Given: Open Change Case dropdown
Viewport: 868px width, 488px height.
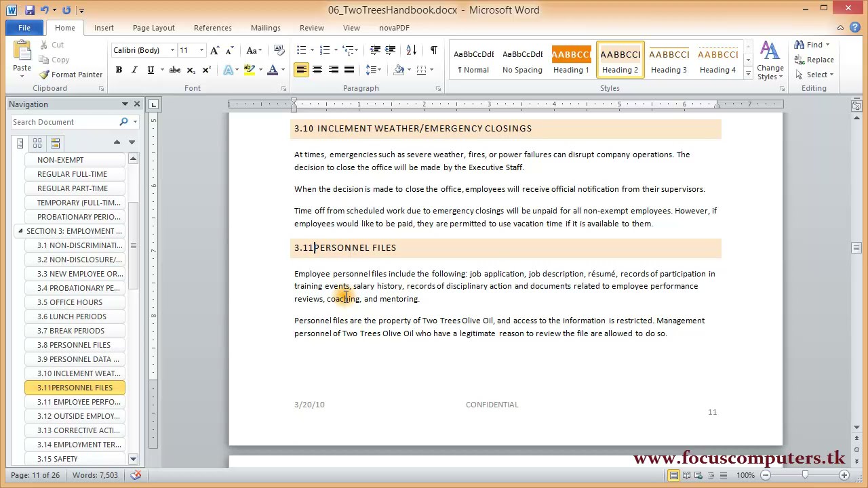Looking at the screenshot, I should [x=254, y=50].
